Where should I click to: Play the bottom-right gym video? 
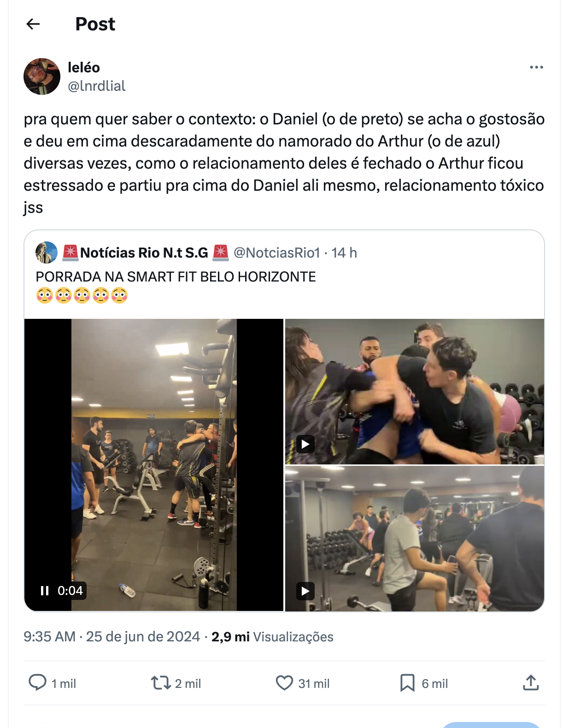(x=305, y=591)
